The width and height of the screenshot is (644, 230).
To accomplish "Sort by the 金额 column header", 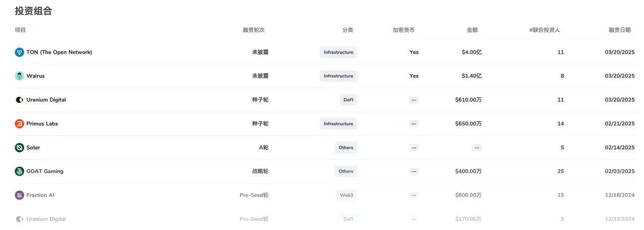I will coord(472,30).
